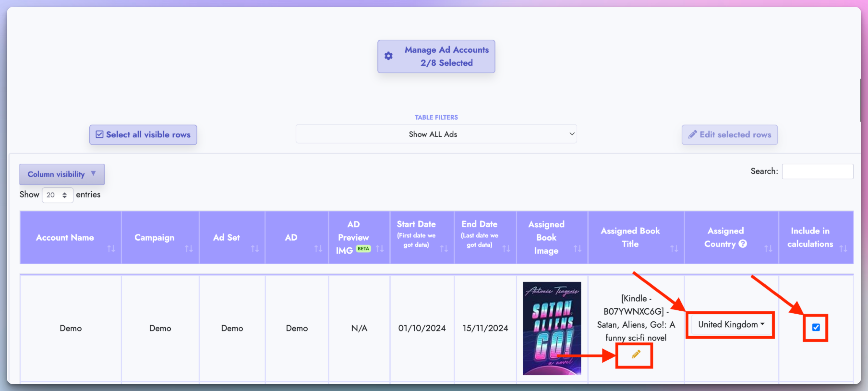
Task: Sort by Include in calculations column
Action: coord(816,237)
